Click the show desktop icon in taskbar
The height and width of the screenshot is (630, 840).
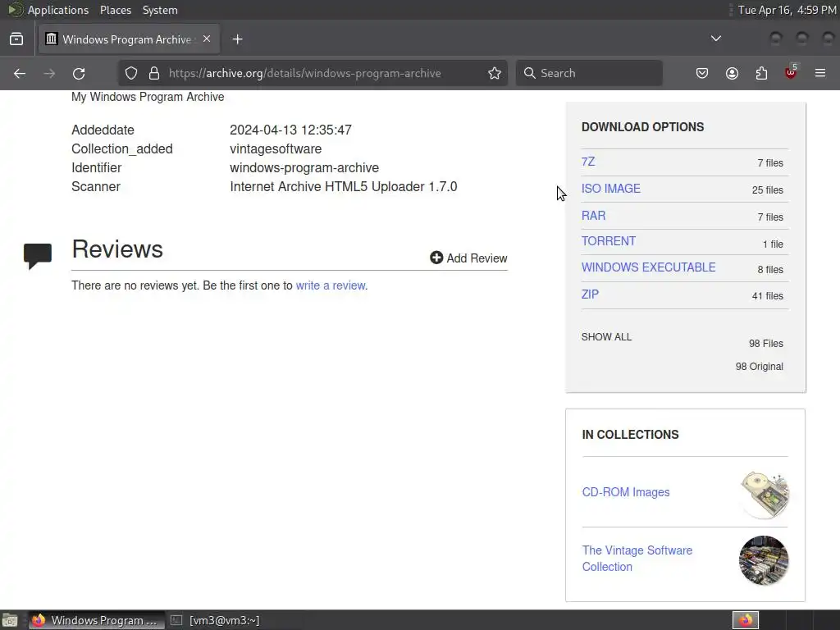tap(10, 620)
